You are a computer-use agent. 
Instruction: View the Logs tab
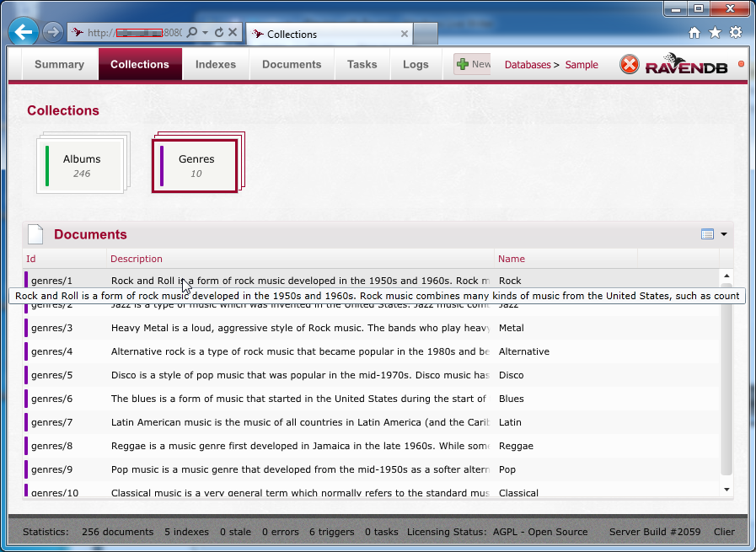[416, 64]
